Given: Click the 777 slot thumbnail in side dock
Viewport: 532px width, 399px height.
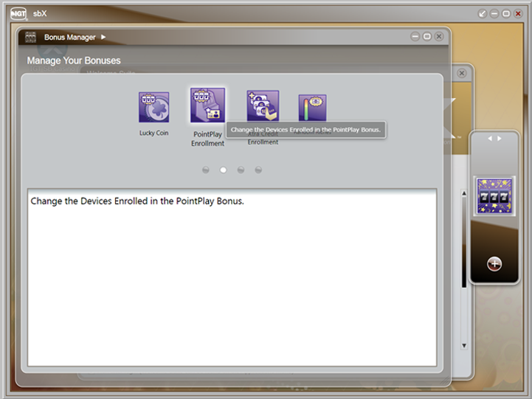Looking at the screenshot, I should point(494,196).
